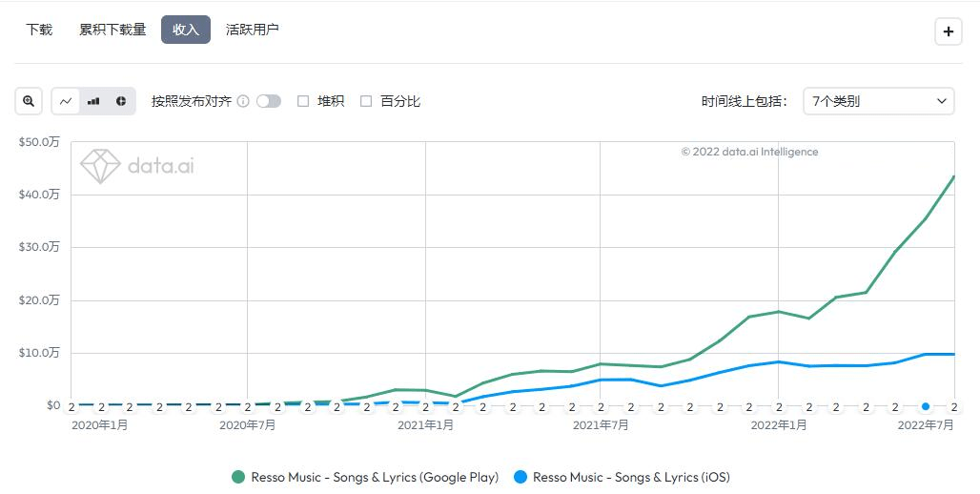
Task: Check the 堆积 checkbox
Action: click(x=303, y=101)
